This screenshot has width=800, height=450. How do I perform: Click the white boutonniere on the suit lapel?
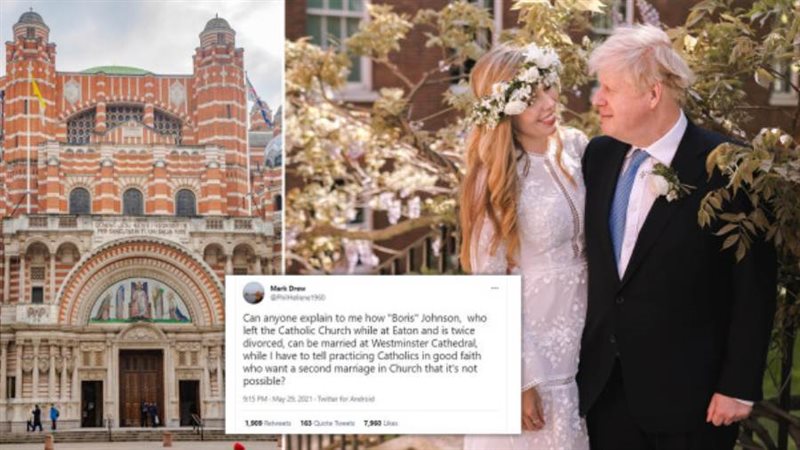[x=664, y=183]
